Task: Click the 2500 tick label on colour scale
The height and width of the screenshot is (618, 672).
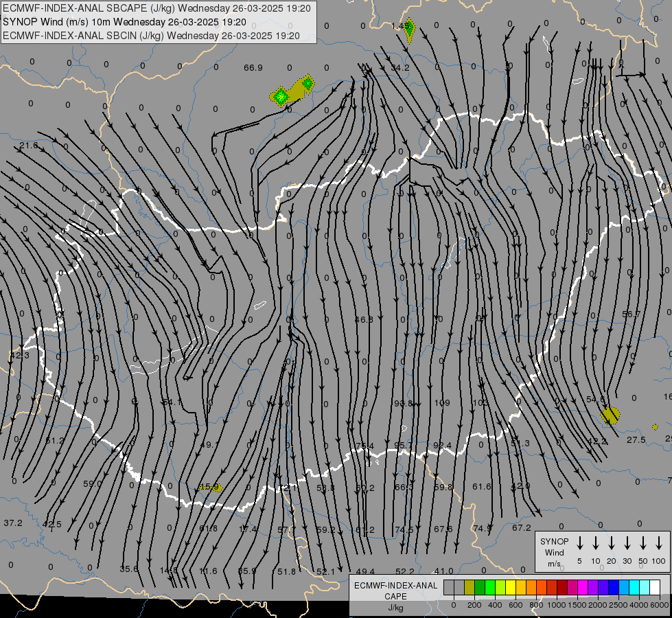Action: (x=618, y=605)
